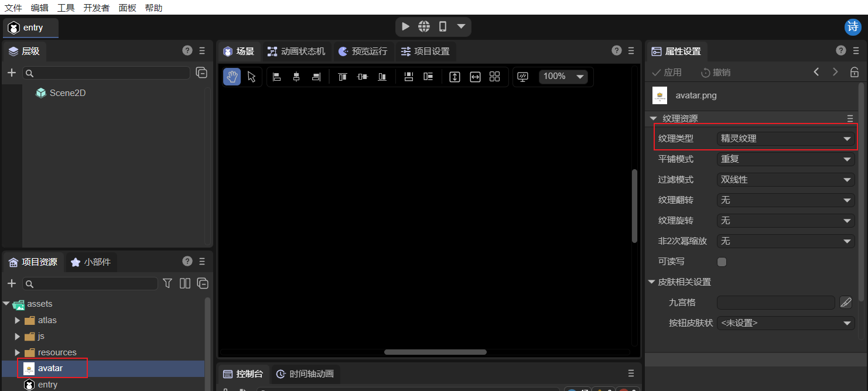Click the align left edges icon
Screen dimensions: 868x391
click(x=277, y=77)
